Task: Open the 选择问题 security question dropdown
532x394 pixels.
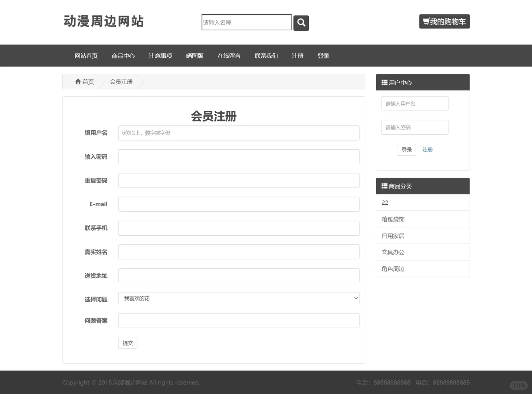Action: (x=238, y=298)
